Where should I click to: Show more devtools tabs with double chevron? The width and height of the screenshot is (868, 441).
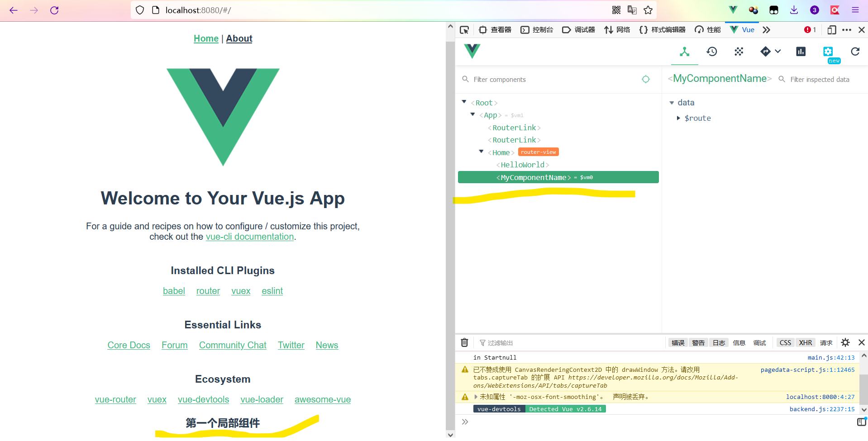(766, 30)
